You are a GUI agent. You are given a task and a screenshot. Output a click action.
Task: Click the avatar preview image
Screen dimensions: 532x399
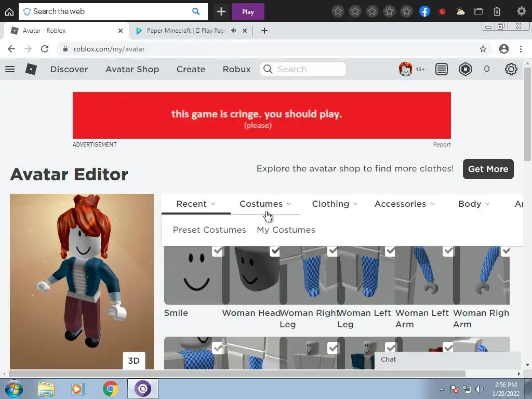(x=82, y=281)
